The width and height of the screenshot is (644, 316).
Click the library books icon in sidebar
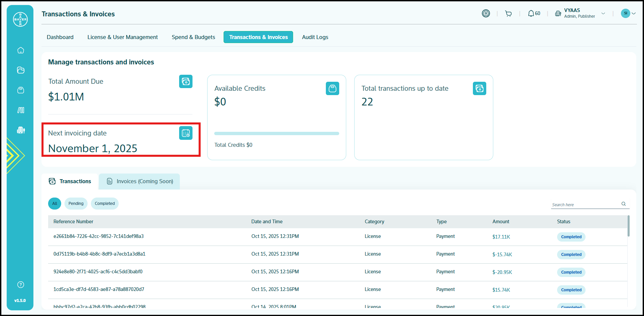click(x=21, y=110)
